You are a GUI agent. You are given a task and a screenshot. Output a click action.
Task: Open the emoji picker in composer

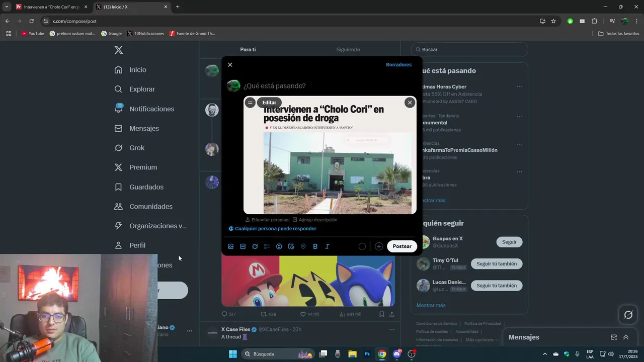(279, 246)
